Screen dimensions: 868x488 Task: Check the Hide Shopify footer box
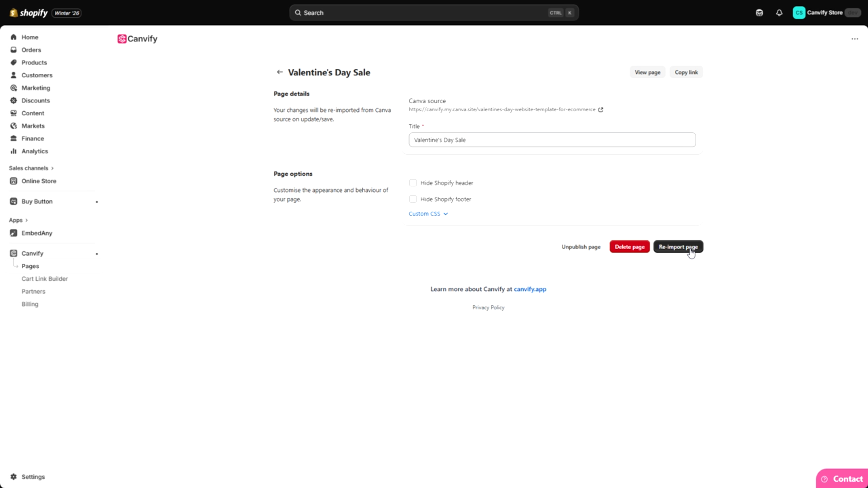coord(413,199)
